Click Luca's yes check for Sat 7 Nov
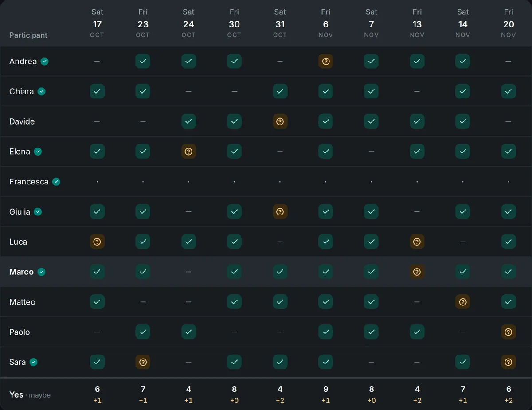This screenshot has height=410, width=532. [372, 242]
